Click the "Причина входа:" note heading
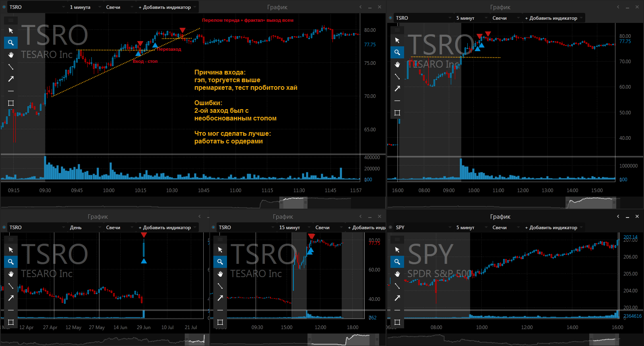The image size is (644, 346). (x=220, y=72)
